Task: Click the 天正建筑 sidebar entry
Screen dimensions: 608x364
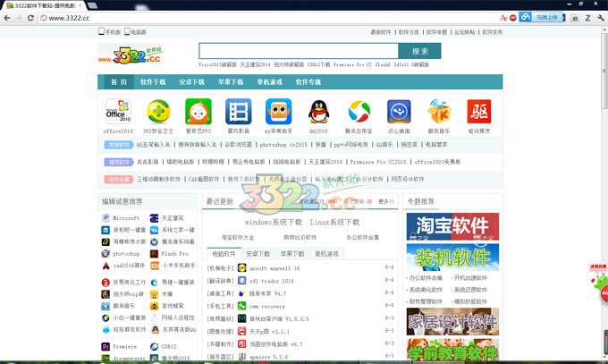Action: tap(173, 218)
